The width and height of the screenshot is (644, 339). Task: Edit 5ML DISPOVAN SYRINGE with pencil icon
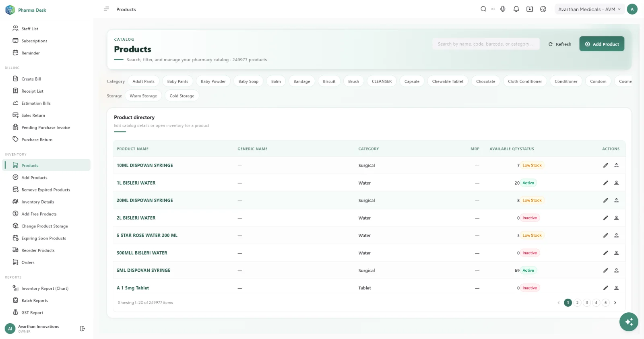605,270
